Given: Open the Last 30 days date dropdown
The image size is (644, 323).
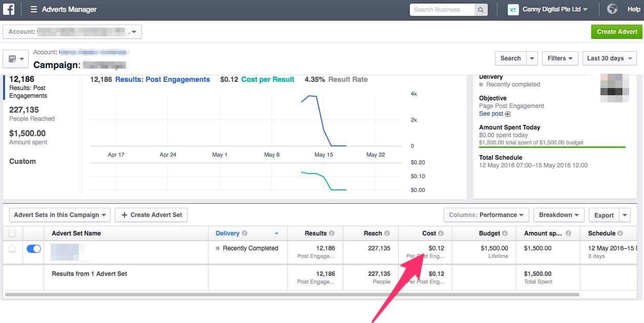Looking at the screenshot, I should click(x=609, y=58).
